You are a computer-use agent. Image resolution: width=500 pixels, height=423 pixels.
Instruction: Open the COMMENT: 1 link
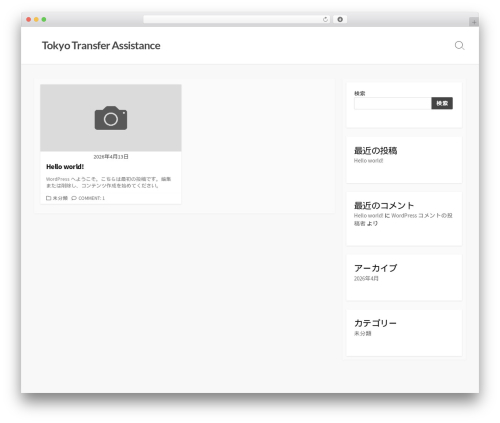click(x=91, y=198)
